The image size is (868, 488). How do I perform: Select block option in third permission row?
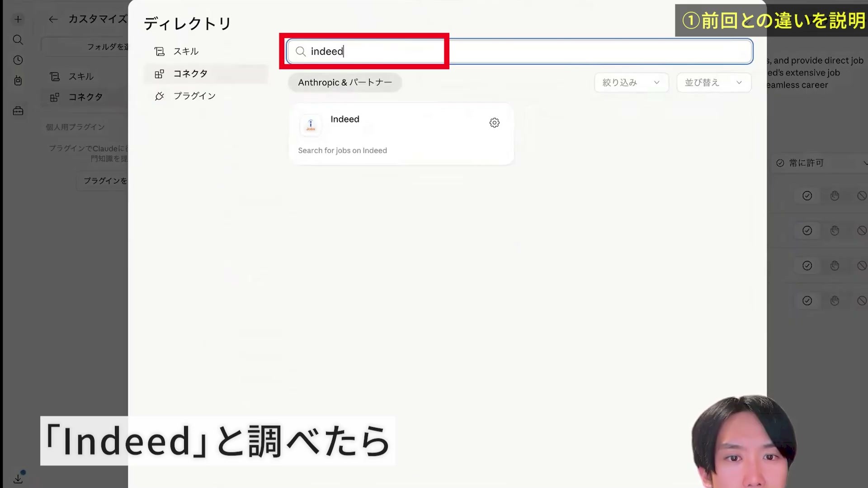click(x=862, y=266)
